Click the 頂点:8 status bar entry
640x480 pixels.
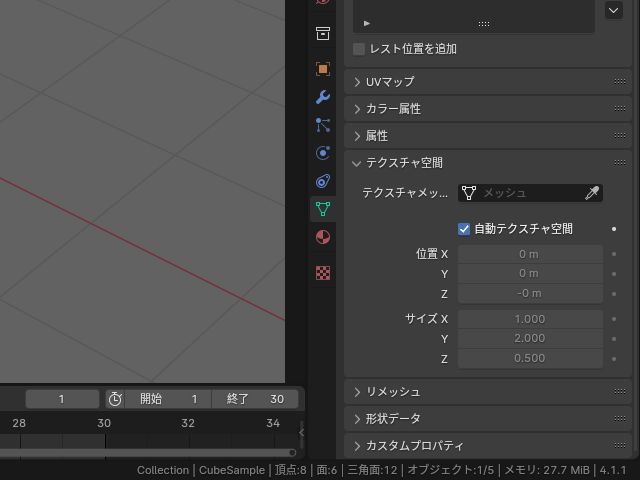coord(291,470)
